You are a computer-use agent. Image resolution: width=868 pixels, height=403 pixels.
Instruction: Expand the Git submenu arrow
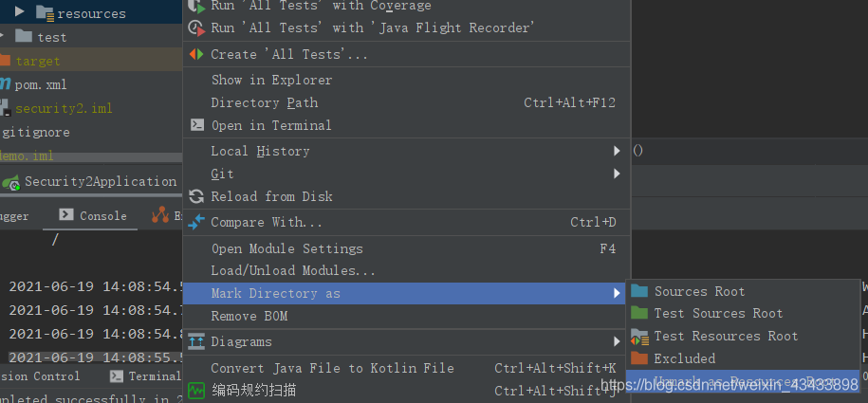(618, 174)
